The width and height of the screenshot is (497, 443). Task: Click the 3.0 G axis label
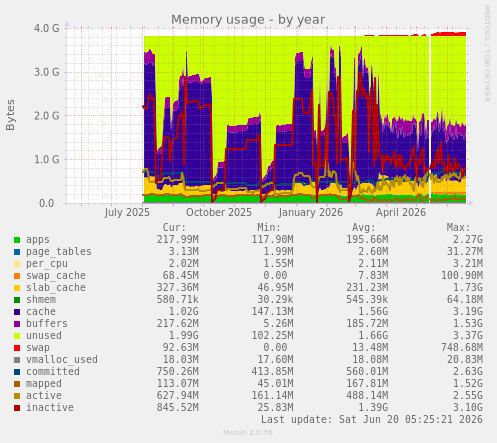pos(47,72)
